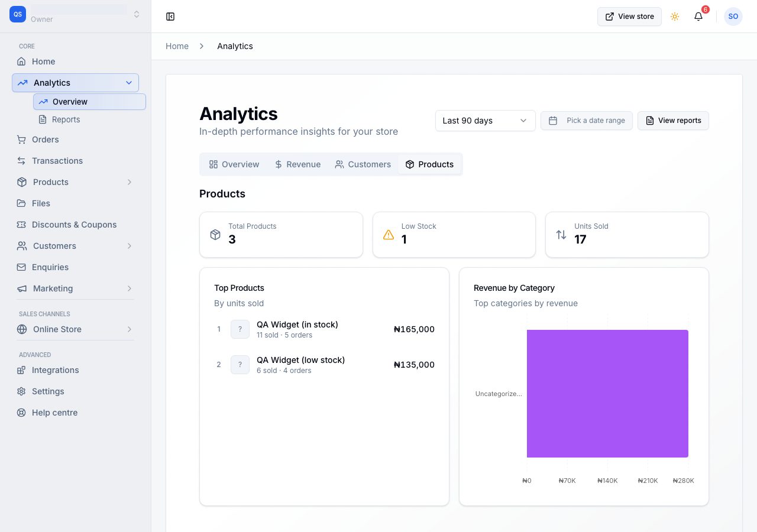The width and height of the screenshot is (757, 532).
Task: Open the SO user avatar menu
Action: coord(733,17)
